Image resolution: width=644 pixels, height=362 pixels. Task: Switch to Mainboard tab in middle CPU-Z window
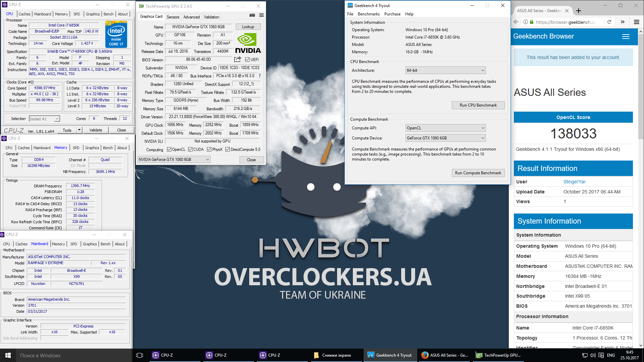[x=42, y=148]
